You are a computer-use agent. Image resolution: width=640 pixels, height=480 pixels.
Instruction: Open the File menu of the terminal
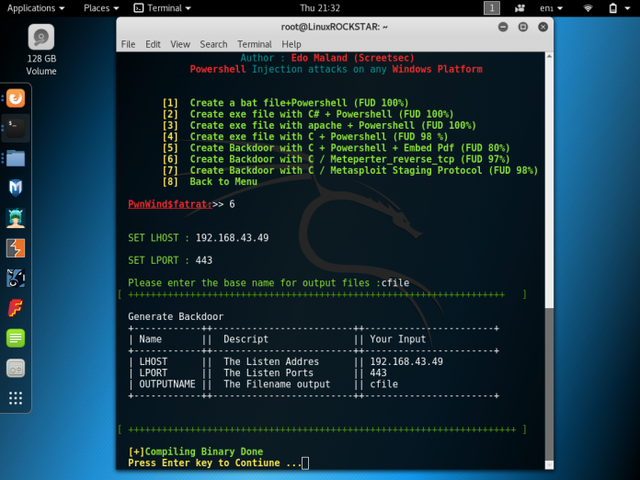coord(128,44)
